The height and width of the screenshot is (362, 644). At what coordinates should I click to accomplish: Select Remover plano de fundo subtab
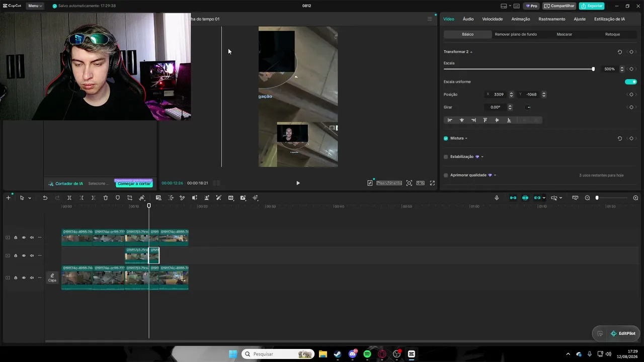point(516,34)
